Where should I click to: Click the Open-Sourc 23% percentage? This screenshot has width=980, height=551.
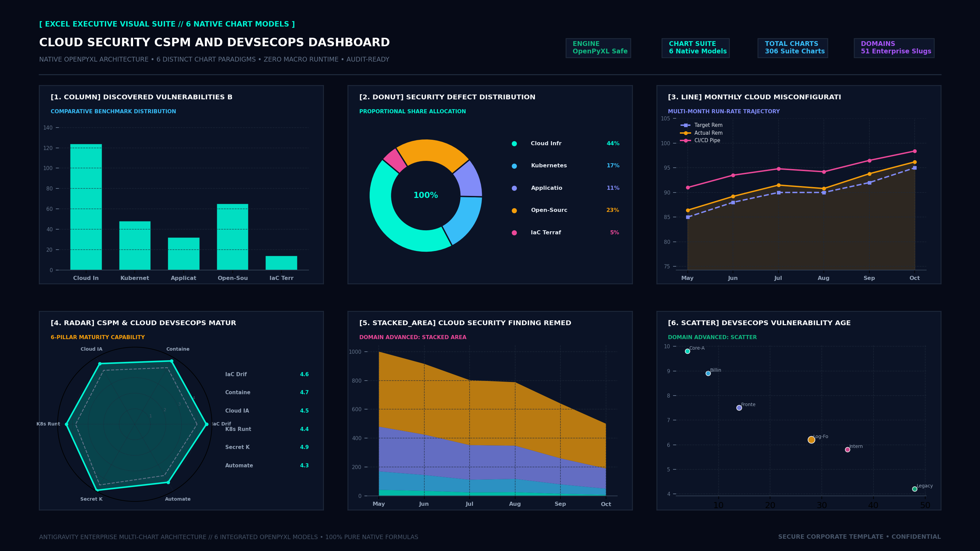pyautogui.click(x=613, y=210)
